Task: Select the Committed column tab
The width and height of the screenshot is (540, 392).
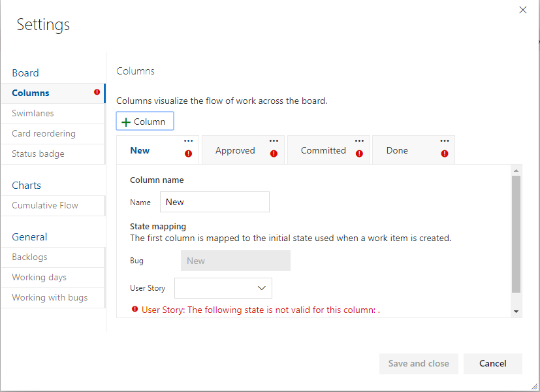Action: (328, 150)
